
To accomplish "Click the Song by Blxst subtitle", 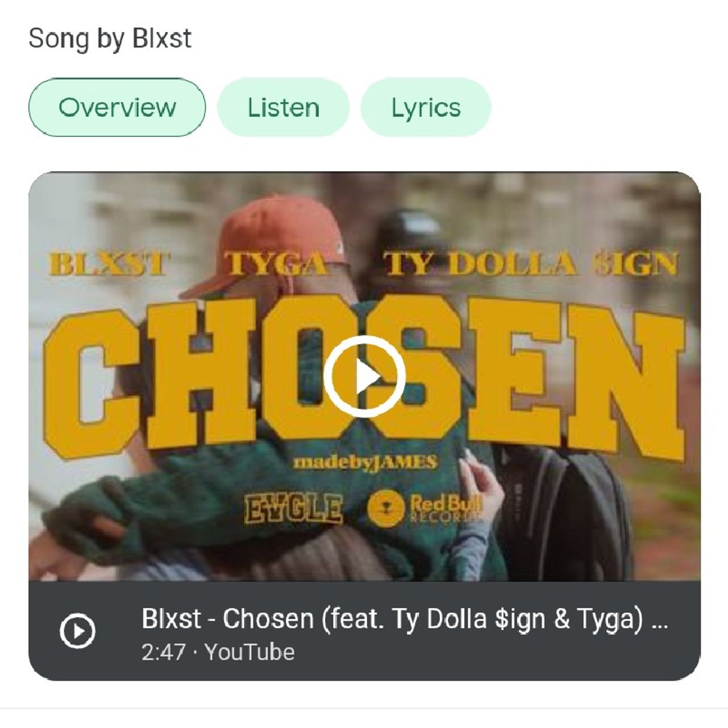I will click(110, 38).
